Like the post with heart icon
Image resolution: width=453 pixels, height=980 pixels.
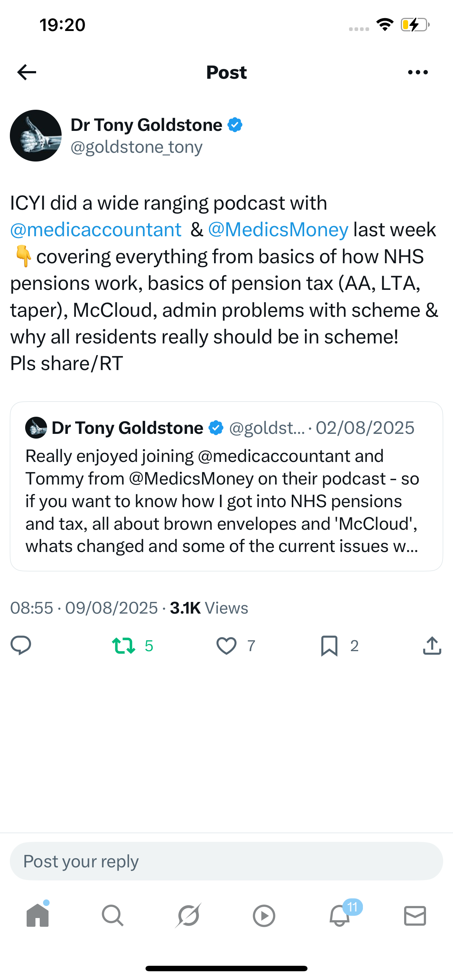coord(226,646)
